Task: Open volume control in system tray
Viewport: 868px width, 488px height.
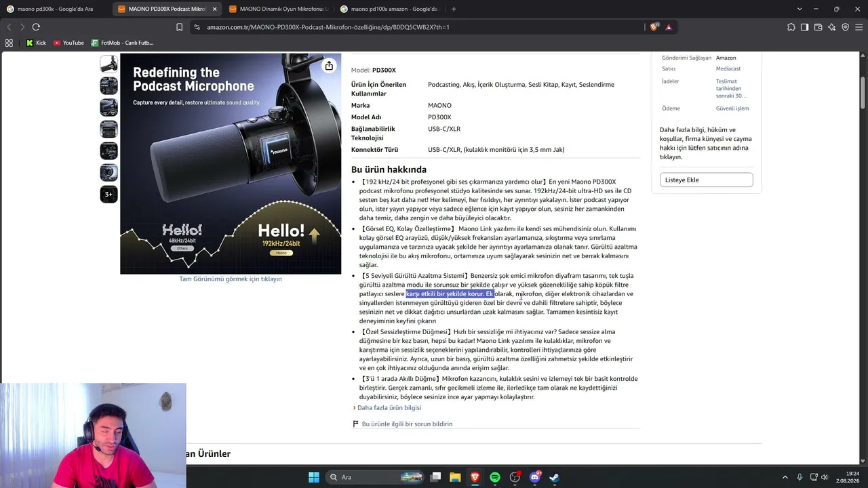Action: tap(825, 477)
